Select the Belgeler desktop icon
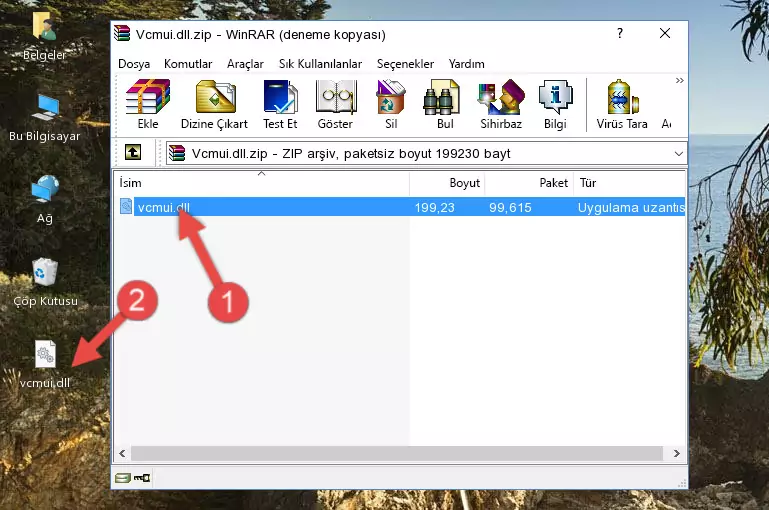769x510 pixels. tap(44, 36)
